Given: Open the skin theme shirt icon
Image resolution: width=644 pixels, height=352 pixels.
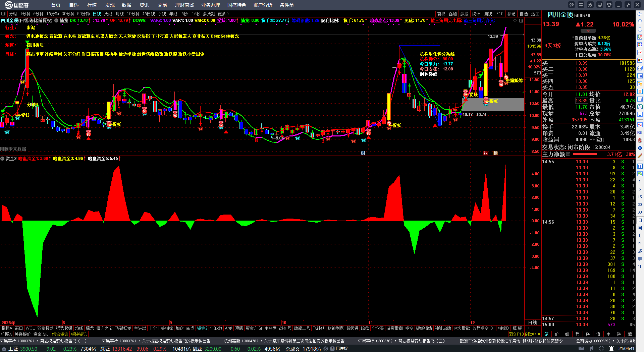Looking at the screenshot, I should [609, 5].
